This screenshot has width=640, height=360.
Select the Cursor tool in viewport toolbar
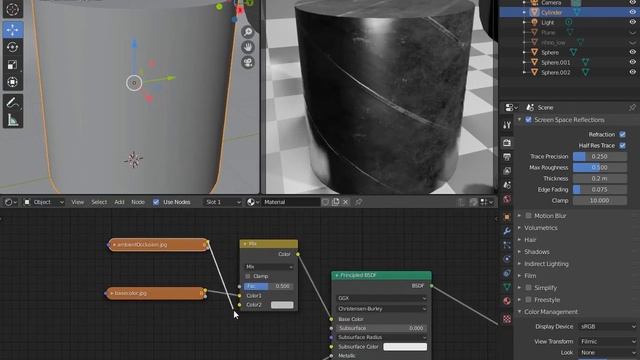pyautogui.click(x=13, y=9)
